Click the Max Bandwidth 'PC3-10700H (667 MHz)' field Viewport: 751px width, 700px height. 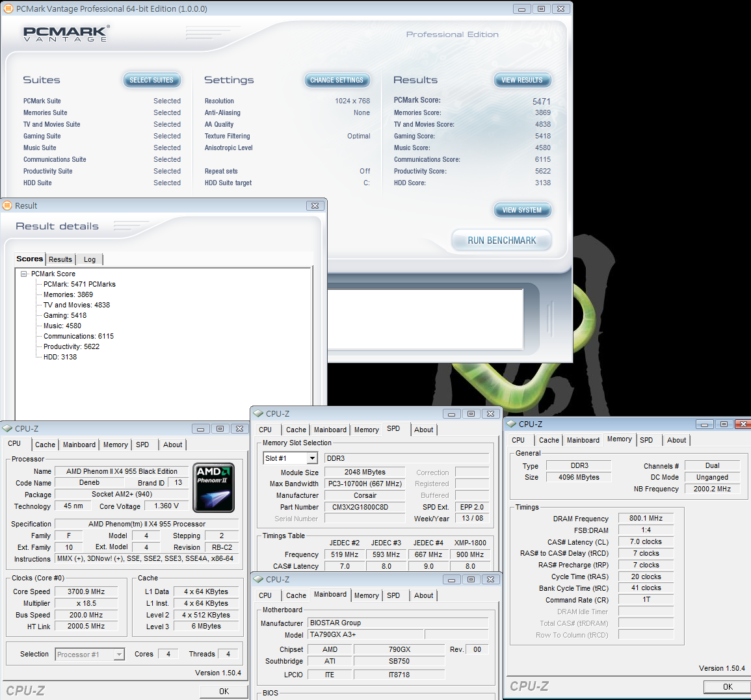(365, 484)
